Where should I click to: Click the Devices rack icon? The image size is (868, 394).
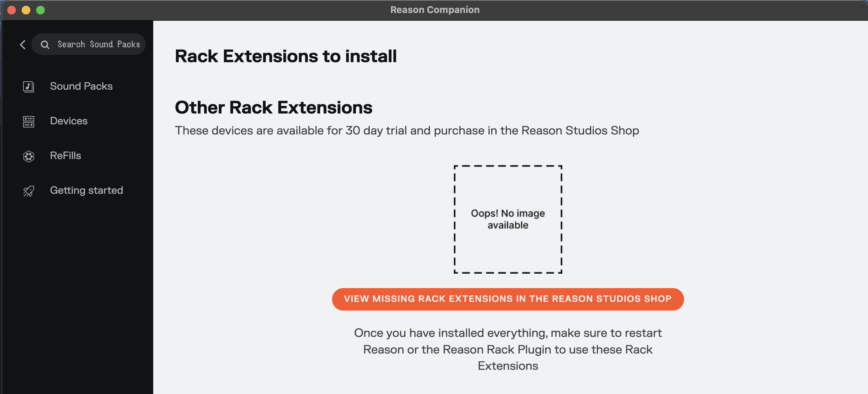pos(29,121)
